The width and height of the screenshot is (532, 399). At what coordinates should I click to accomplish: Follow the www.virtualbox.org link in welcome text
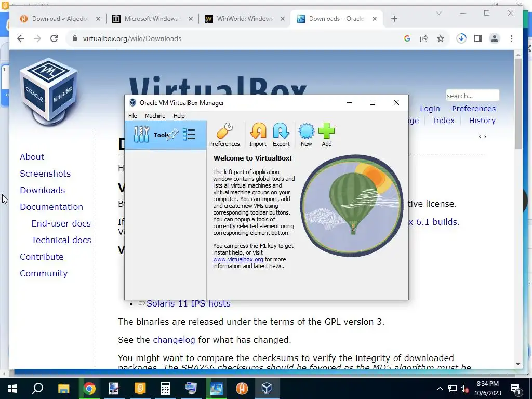[x=238, y=259]
